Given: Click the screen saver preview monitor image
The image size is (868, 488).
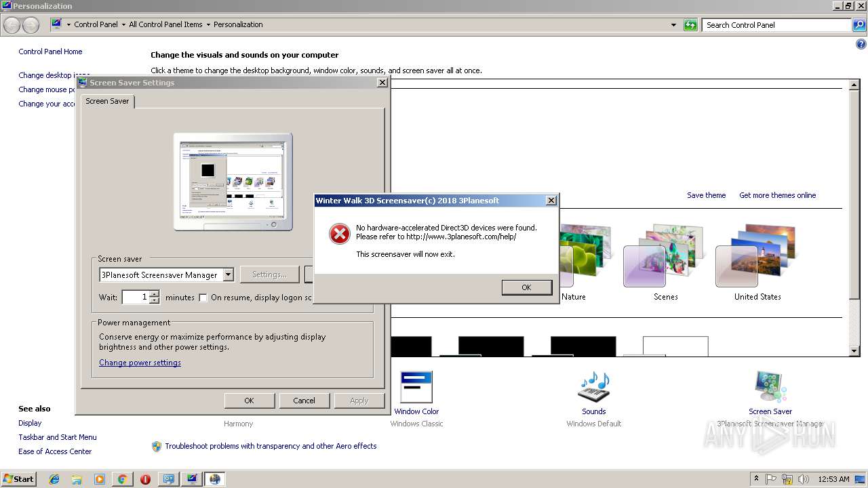Looking at the screenshot, I should tap(233, 182).
